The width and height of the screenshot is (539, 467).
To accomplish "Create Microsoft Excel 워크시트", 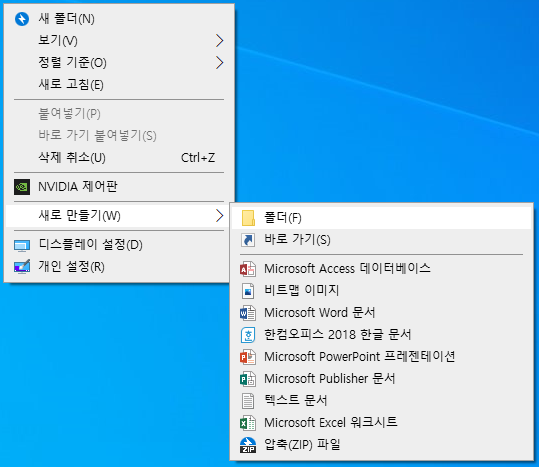I will [382, 423].
